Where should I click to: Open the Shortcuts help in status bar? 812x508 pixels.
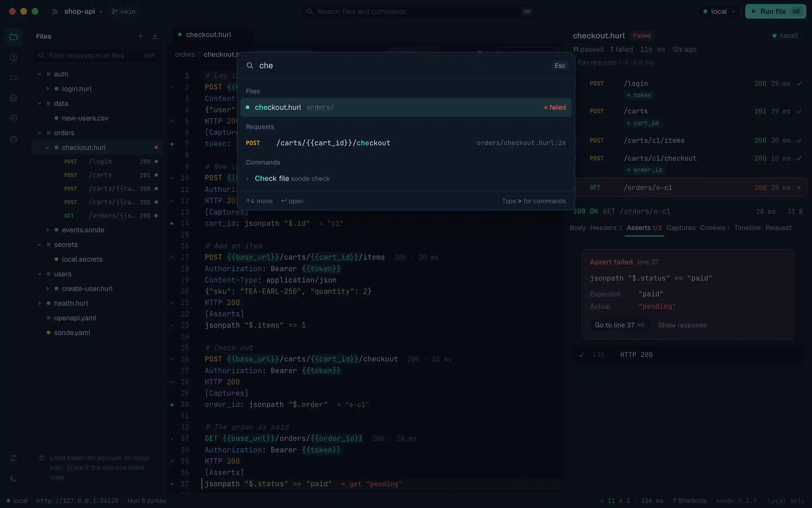click(x=690, y=501)
